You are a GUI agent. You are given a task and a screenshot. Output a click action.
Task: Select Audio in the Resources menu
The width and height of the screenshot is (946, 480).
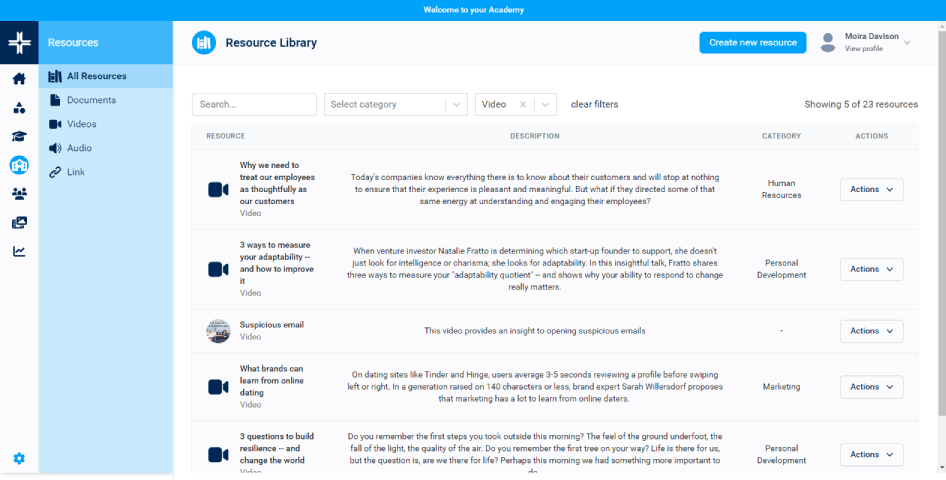click(79, 148)
